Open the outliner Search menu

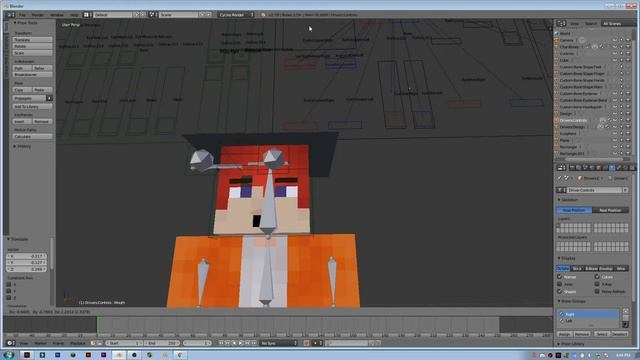(591, 24)
